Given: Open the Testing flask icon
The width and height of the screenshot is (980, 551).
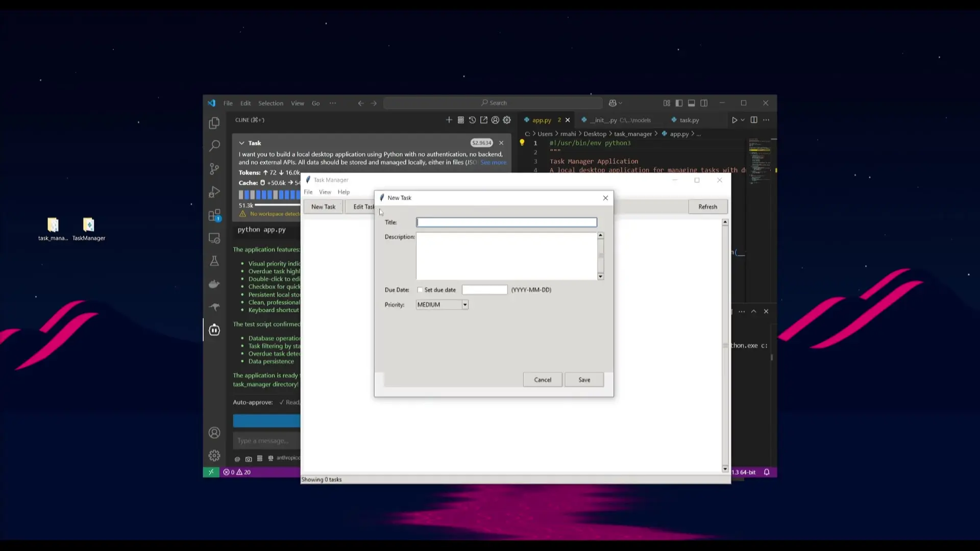Looking at the screenshot, I should click(x=214, y=261).
